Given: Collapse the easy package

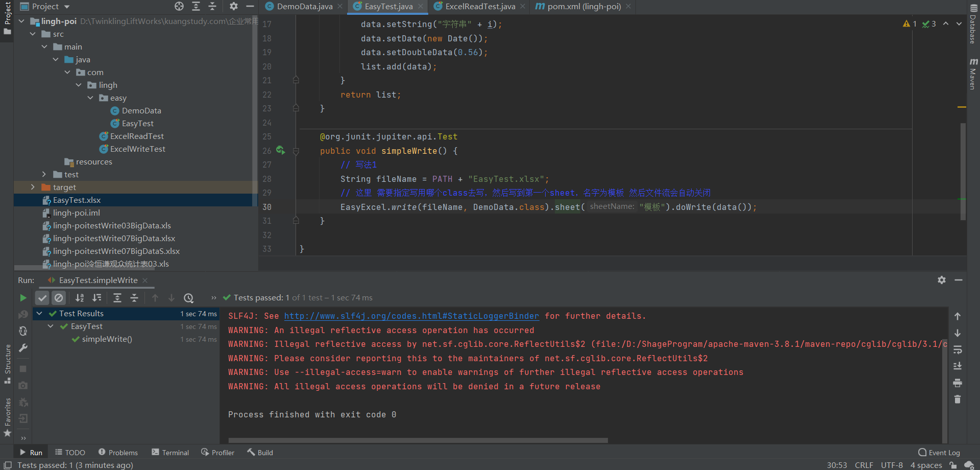Looking at the screenshot, I should click(x=90, y=98).
